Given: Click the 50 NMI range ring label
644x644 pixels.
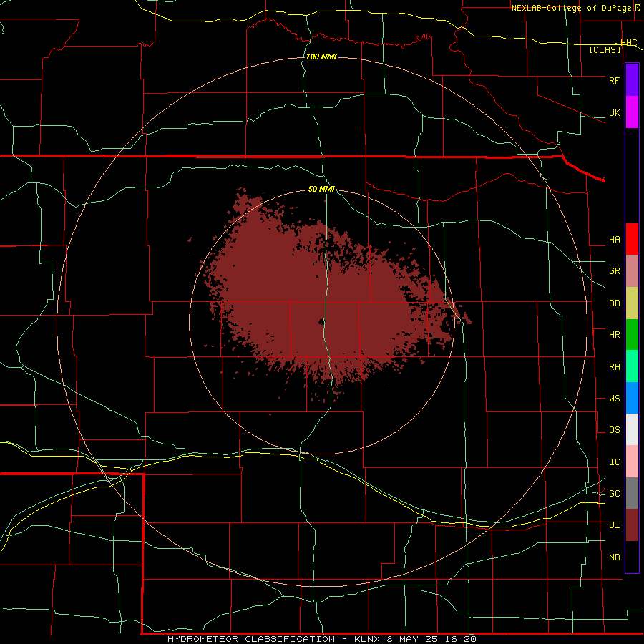Looking at the screenshot, I should click(321, 190).
